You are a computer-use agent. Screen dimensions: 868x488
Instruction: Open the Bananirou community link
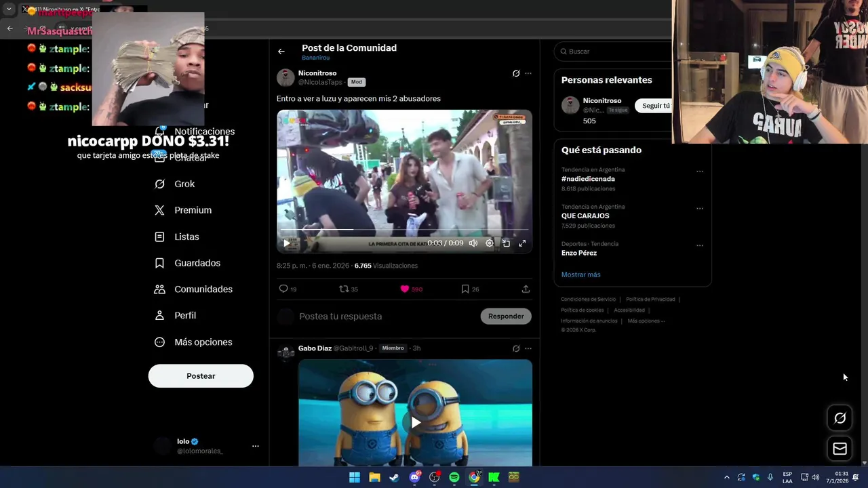tap(315, 58)
